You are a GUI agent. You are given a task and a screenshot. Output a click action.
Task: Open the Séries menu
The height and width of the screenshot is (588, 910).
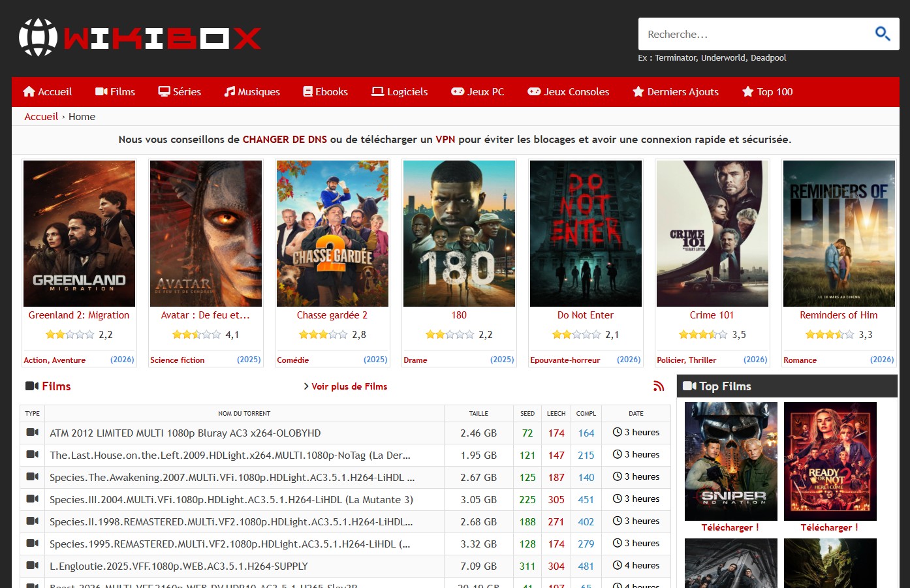click(x=180, y=92)
